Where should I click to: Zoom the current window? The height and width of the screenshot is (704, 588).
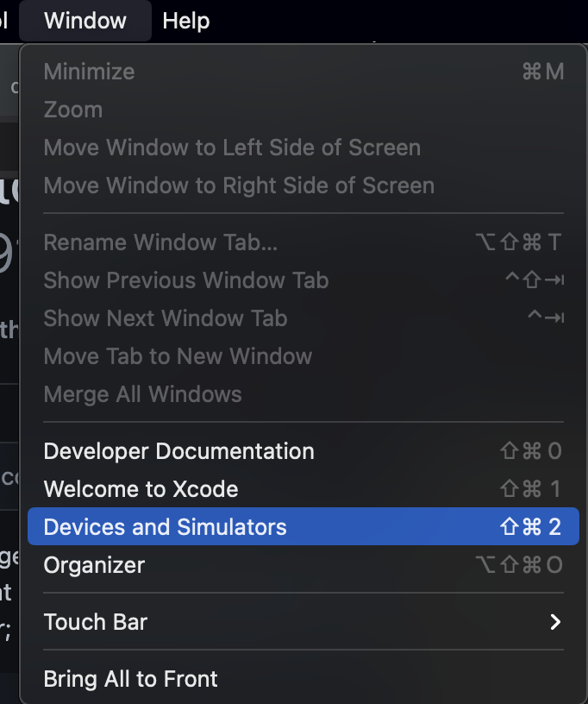click(72, 110)
